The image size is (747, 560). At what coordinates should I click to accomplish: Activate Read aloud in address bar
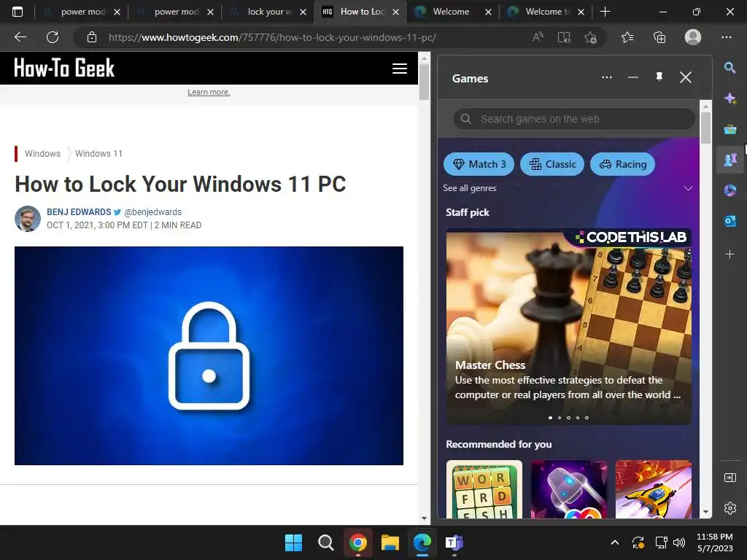click(538, 37)
